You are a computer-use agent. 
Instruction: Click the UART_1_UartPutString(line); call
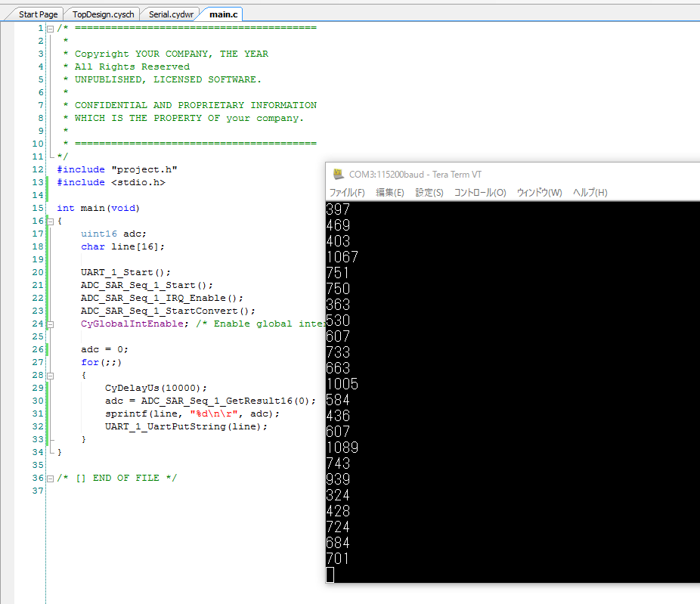tap(186, 427)
